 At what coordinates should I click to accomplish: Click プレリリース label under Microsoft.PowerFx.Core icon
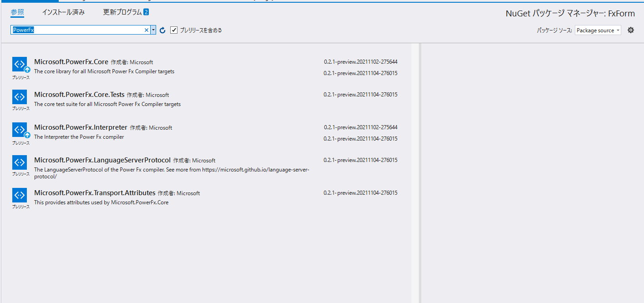[x=21, y=77]
